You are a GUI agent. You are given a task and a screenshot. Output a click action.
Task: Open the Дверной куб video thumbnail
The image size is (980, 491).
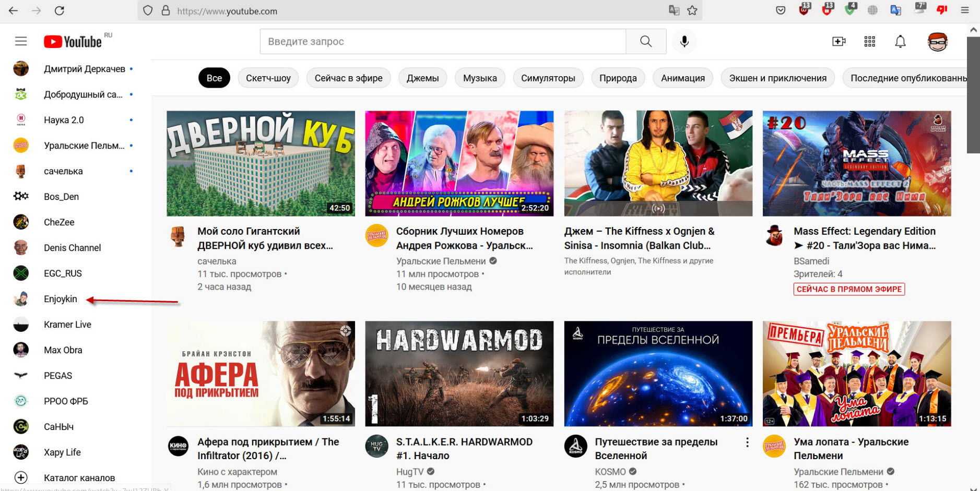(261, 163)
